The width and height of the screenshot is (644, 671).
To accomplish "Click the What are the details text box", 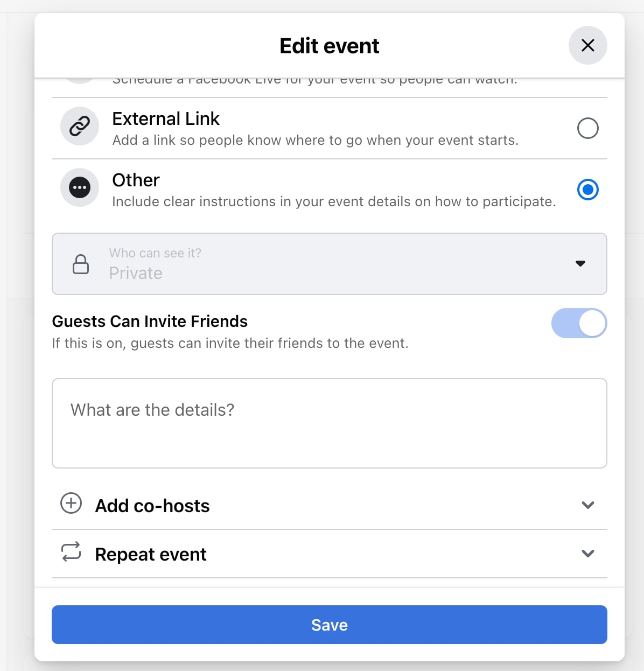I will [329, 423].
